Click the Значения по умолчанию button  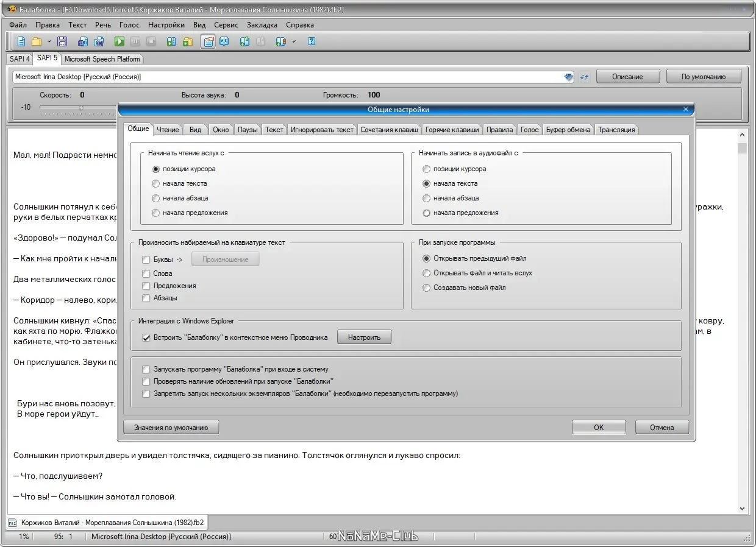point(171,428)
